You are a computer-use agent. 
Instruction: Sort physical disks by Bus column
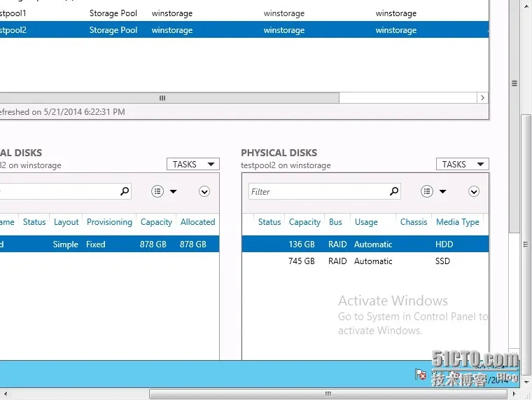(335, 222)
